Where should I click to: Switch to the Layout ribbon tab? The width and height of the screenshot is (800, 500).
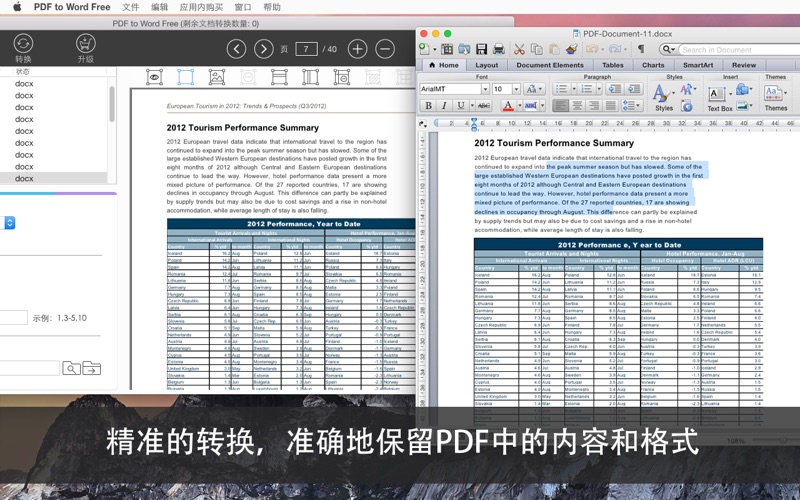[487, 65]
